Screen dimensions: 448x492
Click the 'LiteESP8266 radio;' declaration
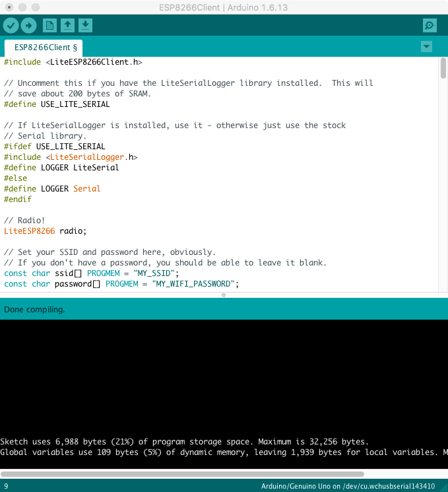(x=45, y=231)
